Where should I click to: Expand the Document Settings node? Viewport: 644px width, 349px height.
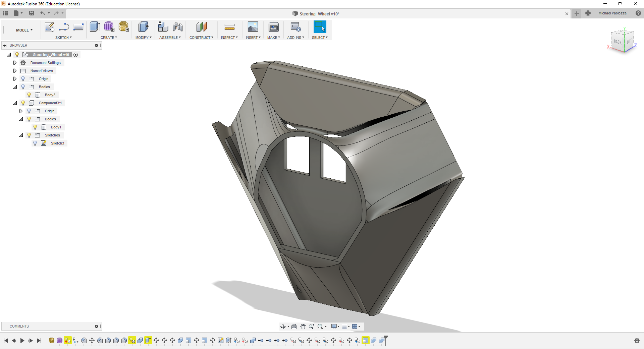(15, 63)
